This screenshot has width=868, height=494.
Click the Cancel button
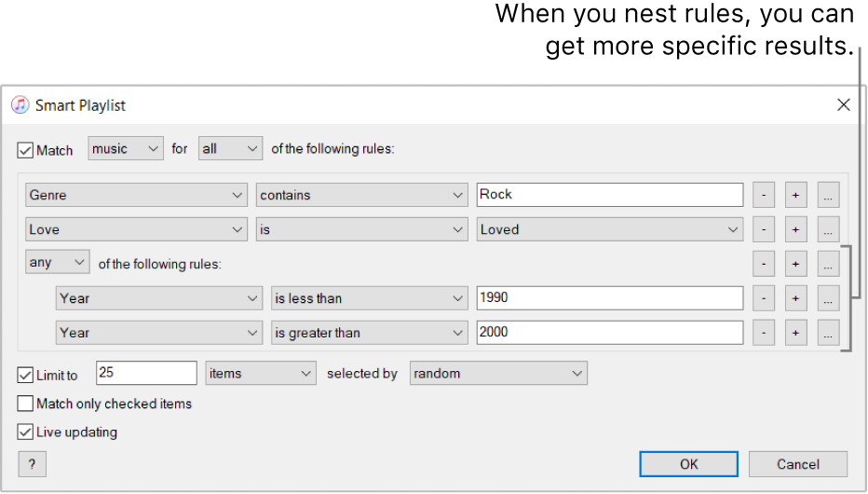[798, 464]
